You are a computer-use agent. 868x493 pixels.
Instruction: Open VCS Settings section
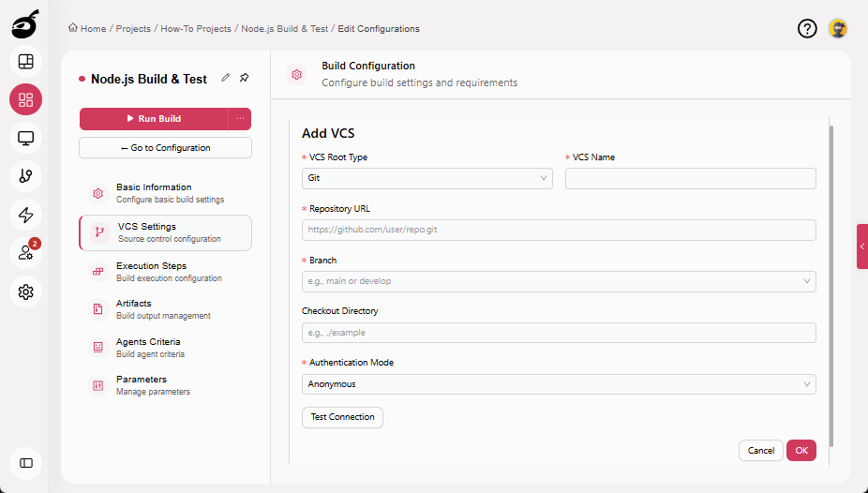(166, 232)
